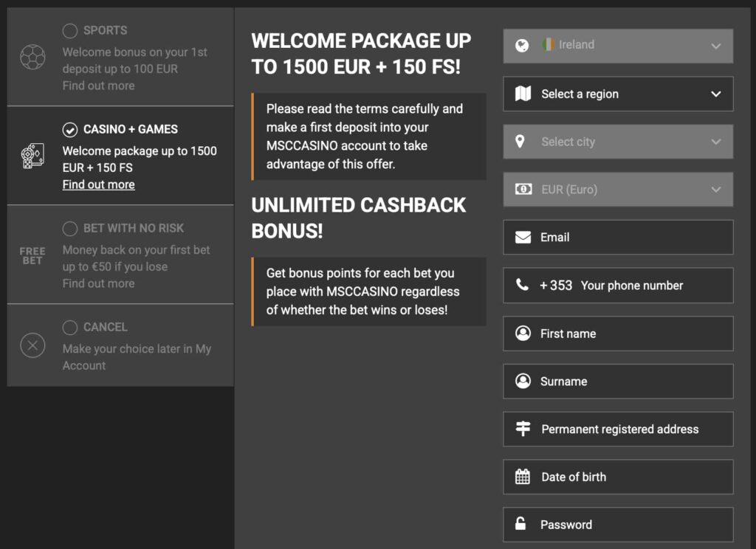The image size is (756, 549).
Task: Click 'Make your choice later in My Account' text
Action: point(137,357)
